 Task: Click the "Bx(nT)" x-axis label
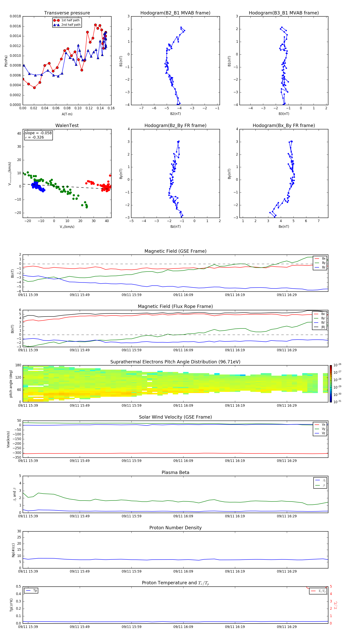coord(284,227)
